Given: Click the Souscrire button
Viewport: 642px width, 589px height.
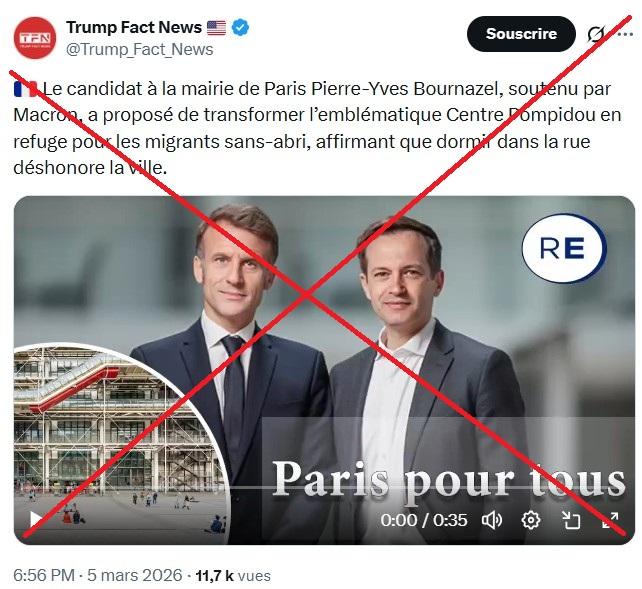Looking at the screenshot, I should 521,34.
